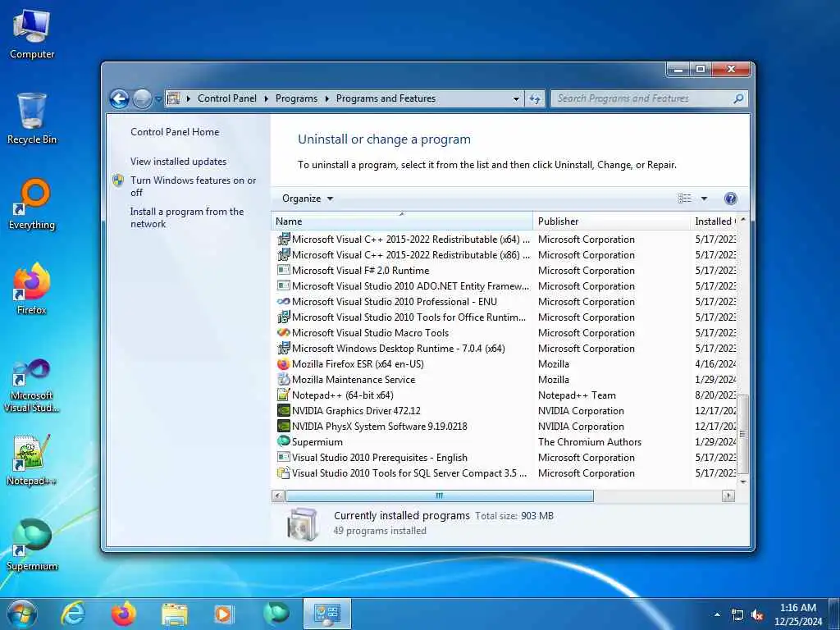
Task: Click NVIDIA Graphics Driver 472.12 icon
Action: (x=283, y=410)
